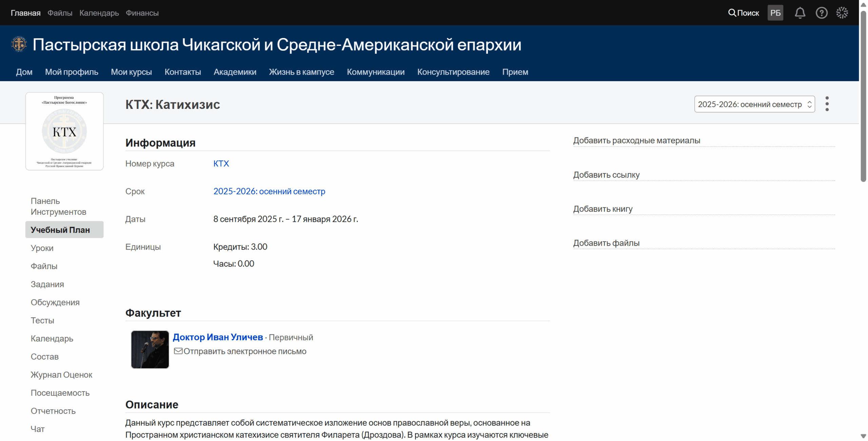Click the Описание section heading
The width and height of the screenshot is (868, 441).
click(152, 404)
